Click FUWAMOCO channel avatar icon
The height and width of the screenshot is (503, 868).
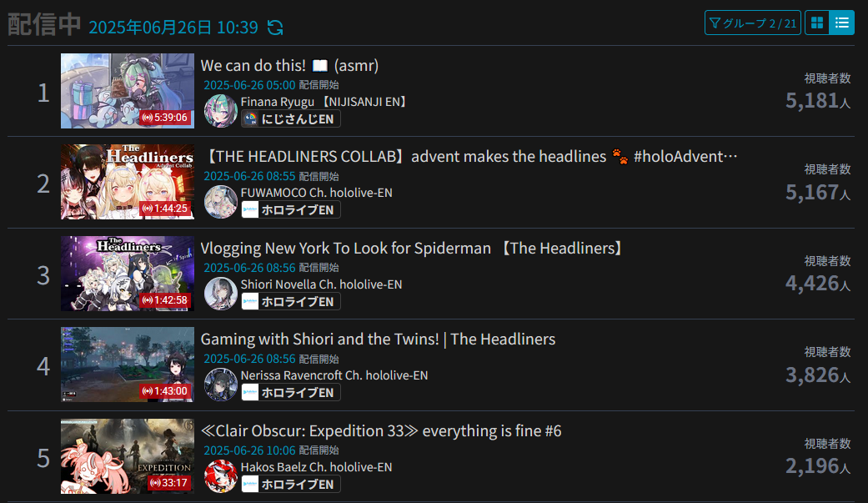(x=221, y=202)
